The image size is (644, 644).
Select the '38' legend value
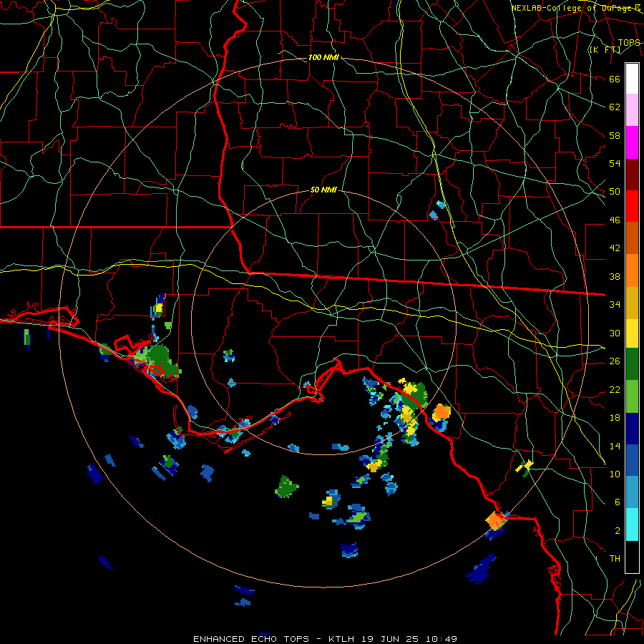coord(615,277)
